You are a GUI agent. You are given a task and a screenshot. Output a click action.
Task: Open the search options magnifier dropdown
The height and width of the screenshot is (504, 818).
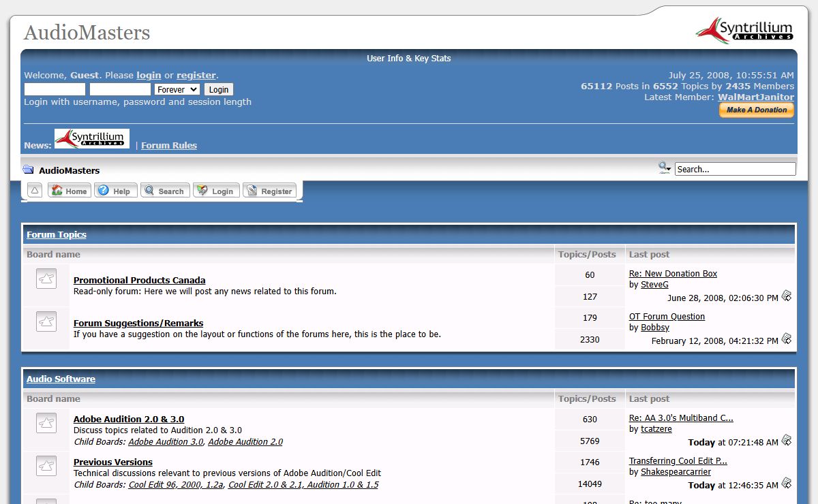[x=665, y=168]
